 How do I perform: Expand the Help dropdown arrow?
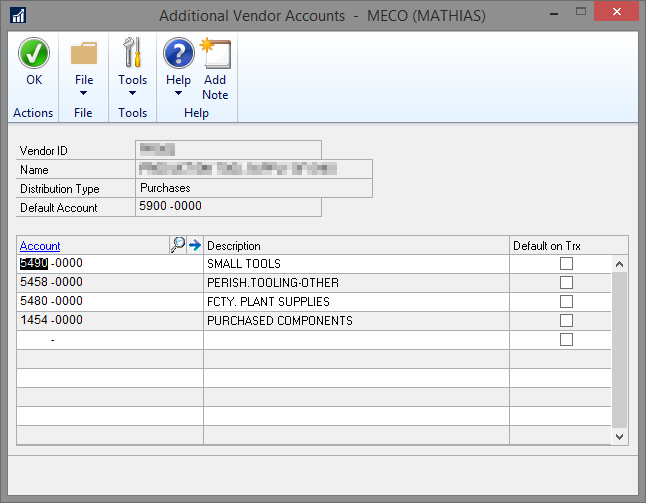[x=178, y=94]
